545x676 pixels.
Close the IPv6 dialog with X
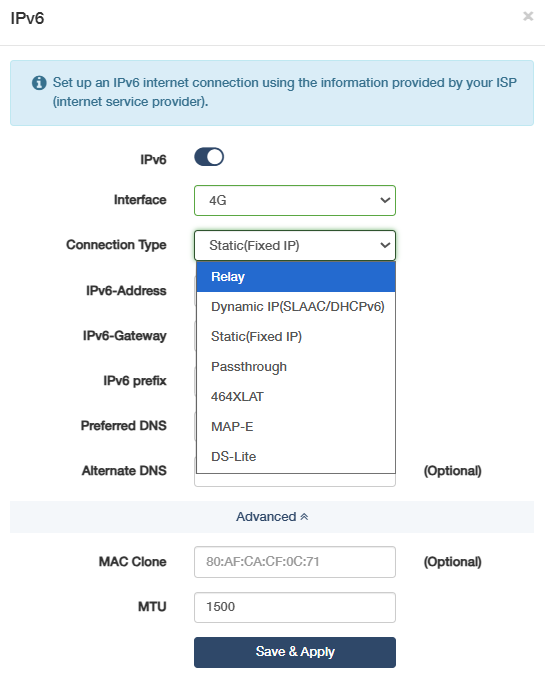(x=528, y=16)
